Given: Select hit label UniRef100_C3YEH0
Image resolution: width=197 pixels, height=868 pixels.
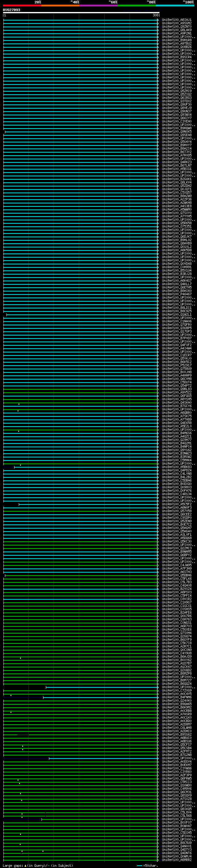Looking at the screenshot, I should click(x=177, y=121).
